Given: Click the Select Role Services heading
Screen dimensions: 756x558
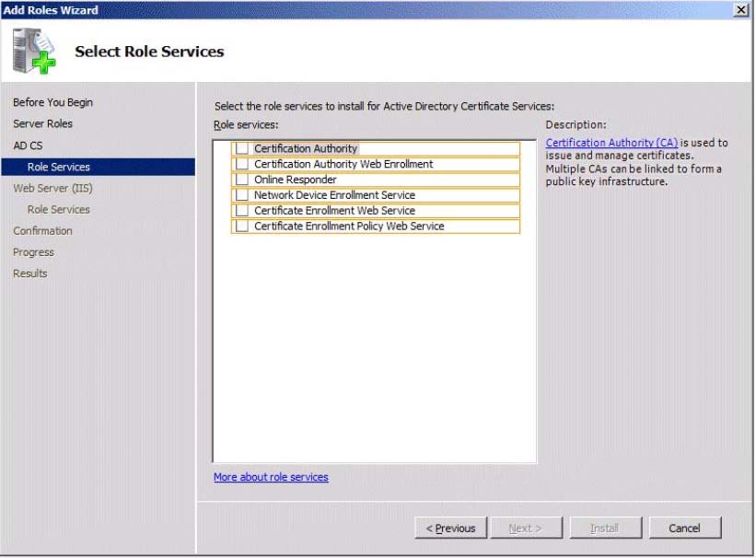Looking at the screenshot, I should (149, 52).
